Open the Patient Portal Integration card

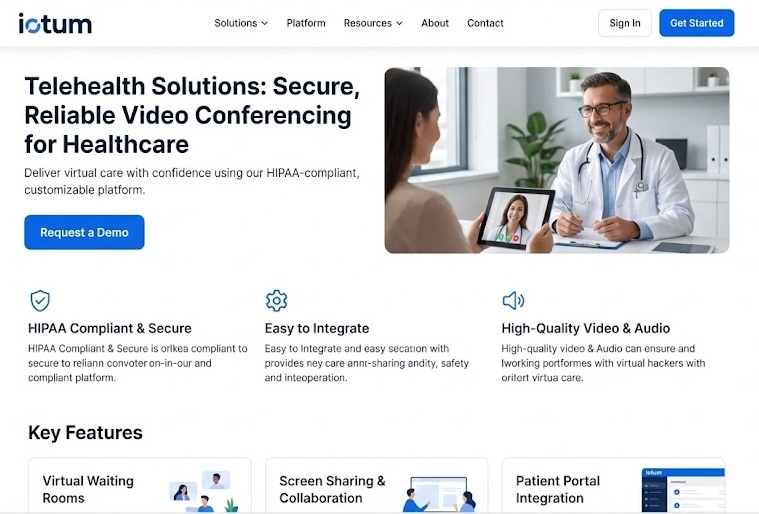[613, 485]
